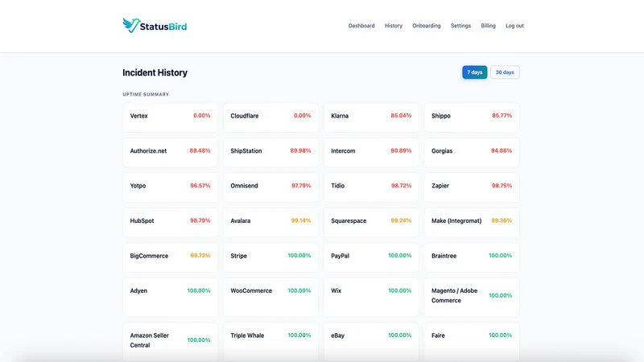
Task: Click Yotpo's 96.57% uptime value
Action: pos(200,186)
